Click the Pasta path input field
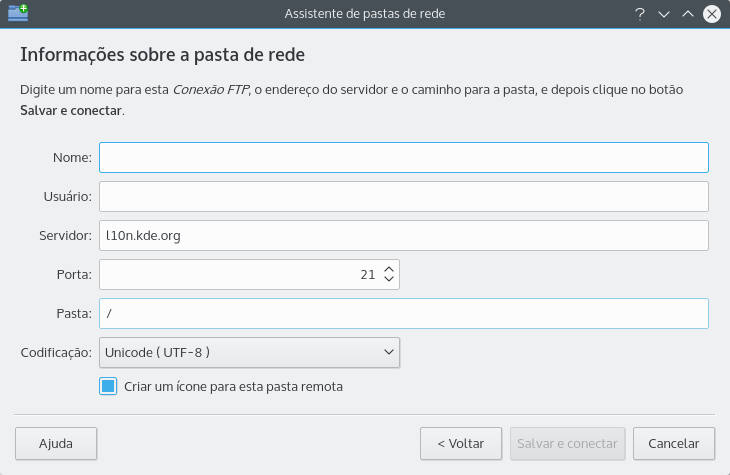 click(403, 313)
